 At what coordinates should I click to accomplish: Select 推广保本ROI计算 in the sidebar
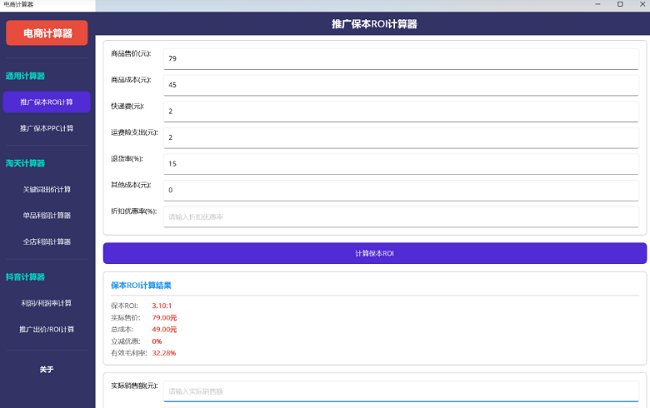(47, 101)
